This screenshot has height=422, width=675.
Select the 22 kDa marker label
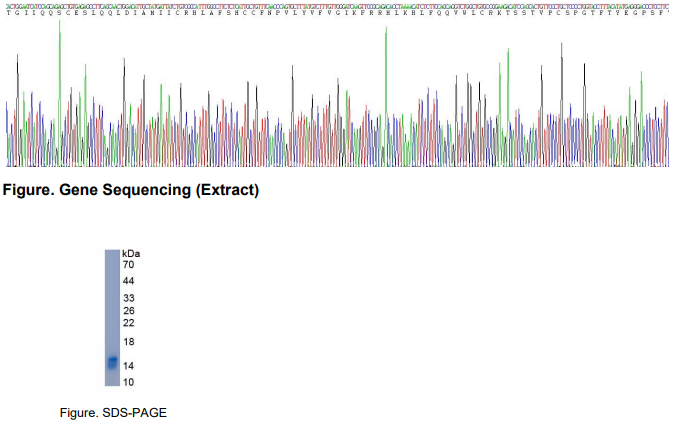[x=128, y=323]
